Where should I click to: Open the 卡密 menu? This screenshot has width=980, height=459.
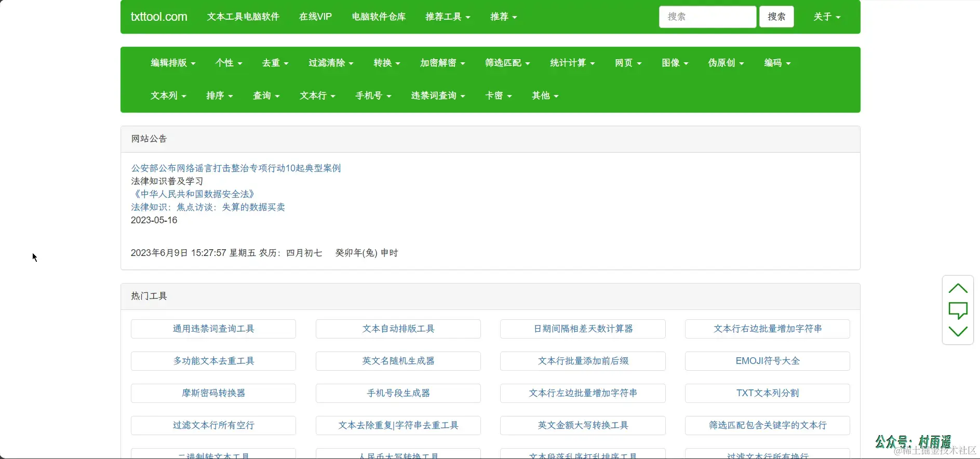tap(499, 96)
